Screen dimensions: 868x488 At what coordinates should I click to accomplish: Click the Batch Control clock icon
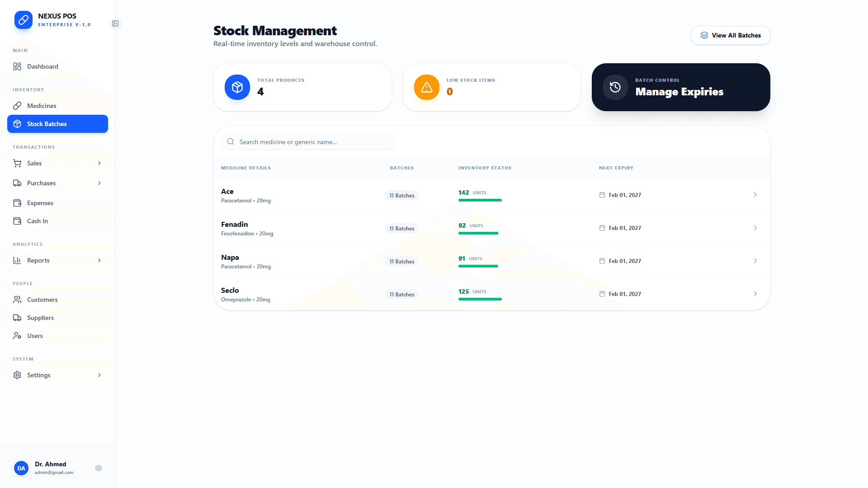[x=615, y=87]
